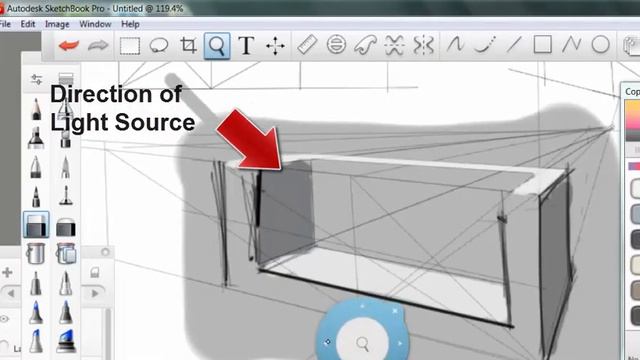
Task: Select the blue-gray color swatch
Action: 636,214
